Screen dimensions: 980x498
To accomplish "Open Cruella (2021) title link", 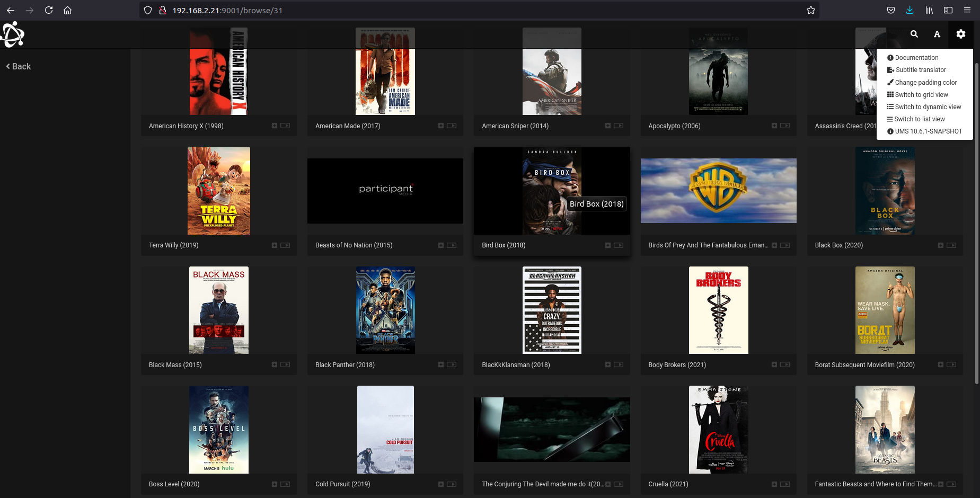I will 668,484.
